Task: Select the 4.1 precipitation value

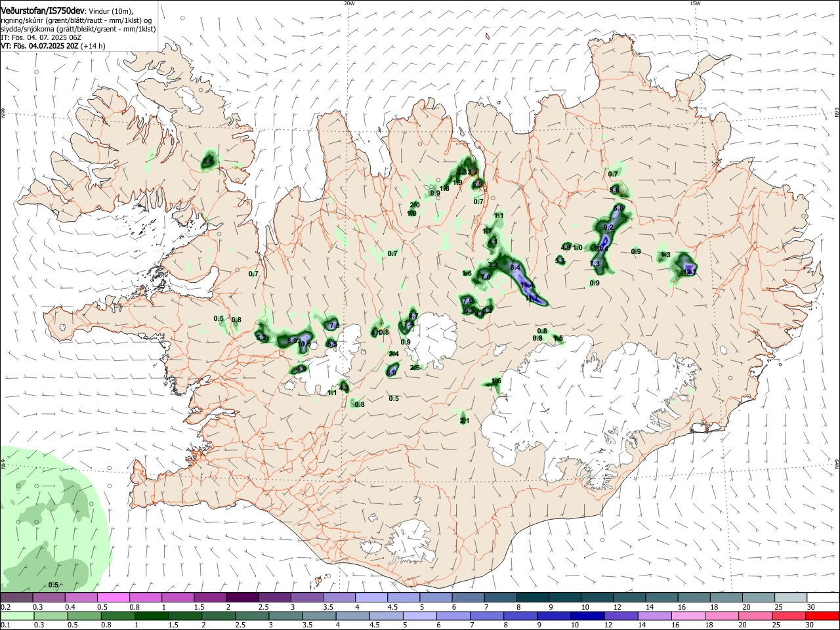Action: click(x=493, y=242)
